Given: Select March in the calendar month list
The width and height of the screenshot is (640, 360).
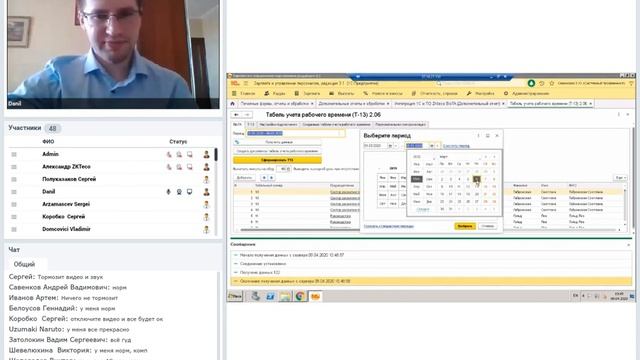Looking at the screenshot, I should tap(416, 179).
